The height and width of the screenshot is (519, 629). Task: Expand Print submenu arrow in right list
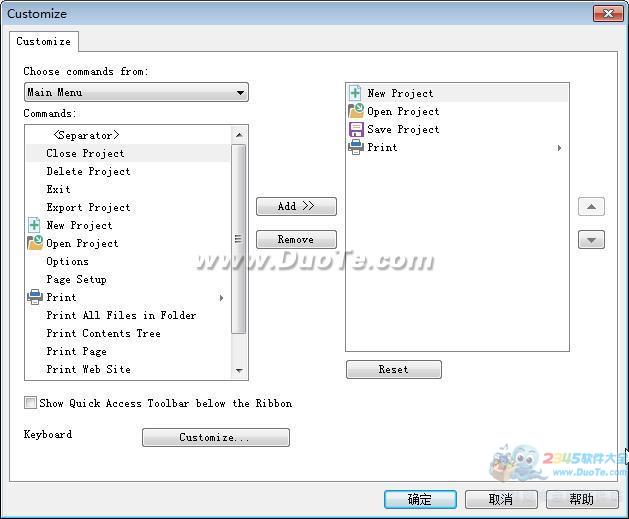559,148
